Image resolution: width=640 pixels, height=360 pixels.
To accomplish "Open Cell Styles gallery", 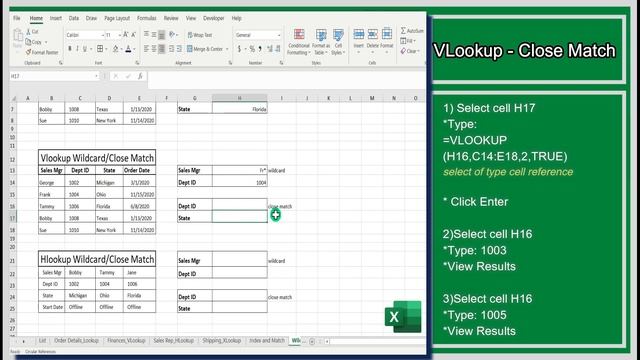I will point(338,42).
